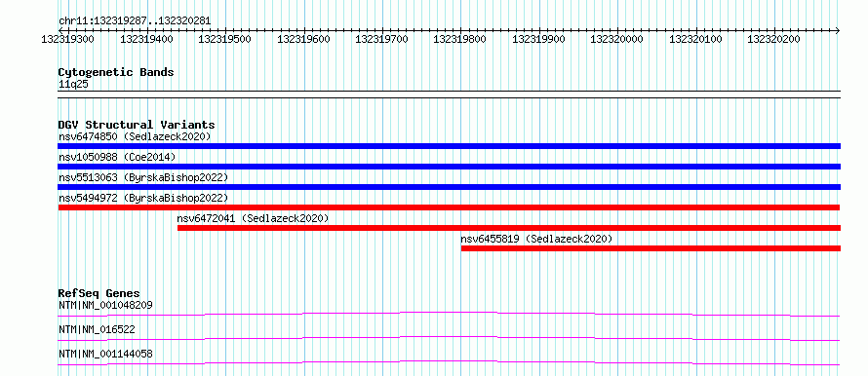Screen dimensions: 868x376
Task: Open variant label nsv6472041 (Sedlazeck2020)
Action: 253,218
